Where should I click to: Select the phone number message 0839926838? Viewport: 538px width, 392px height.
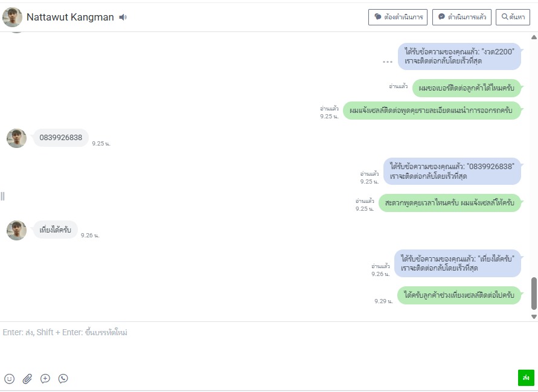tap(61, 138)
